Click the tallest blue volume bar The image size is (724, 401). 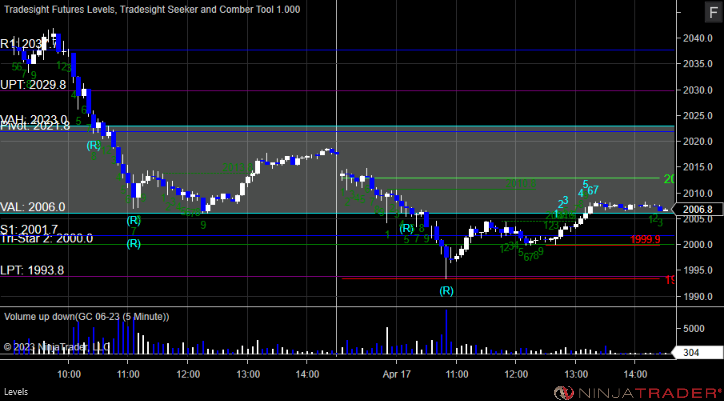pyautogui.click(x=446, y=332)
